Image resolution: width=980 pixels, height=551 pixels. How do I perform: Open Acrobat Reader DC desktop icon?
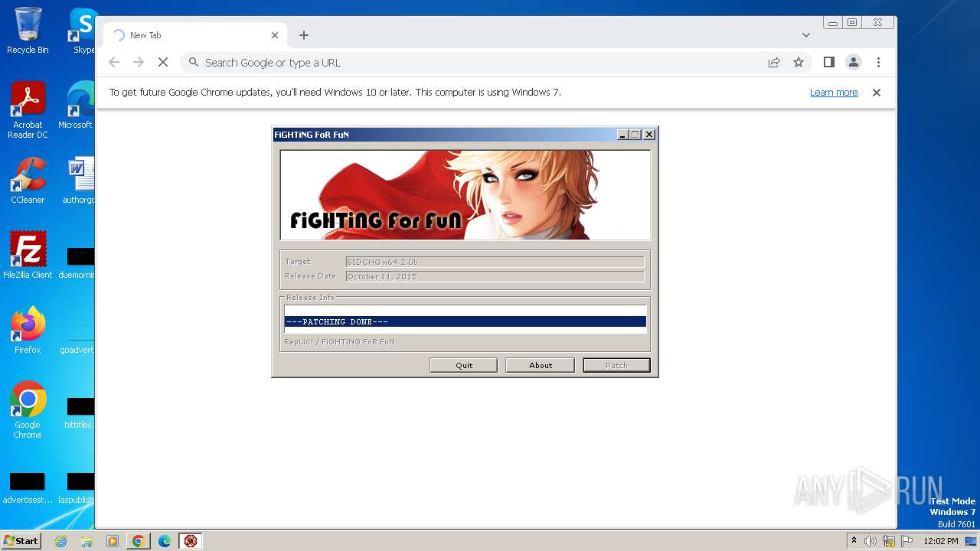pos(28,111)
